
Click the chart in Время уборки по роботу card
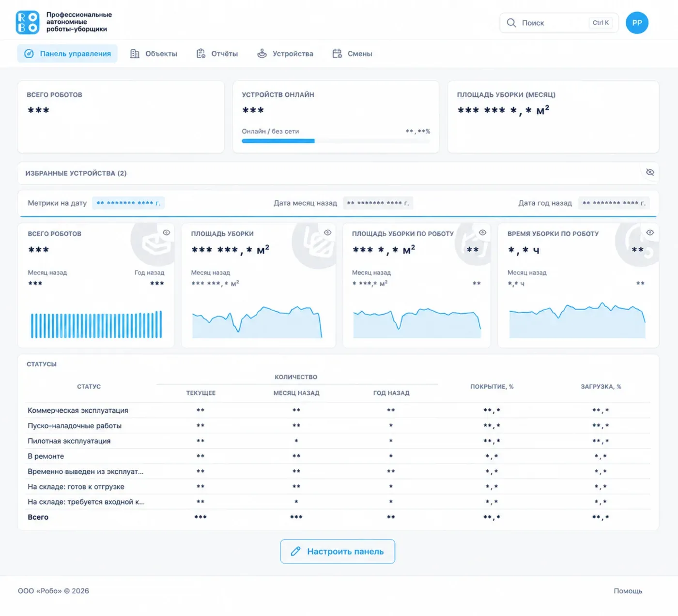(577, 320)
